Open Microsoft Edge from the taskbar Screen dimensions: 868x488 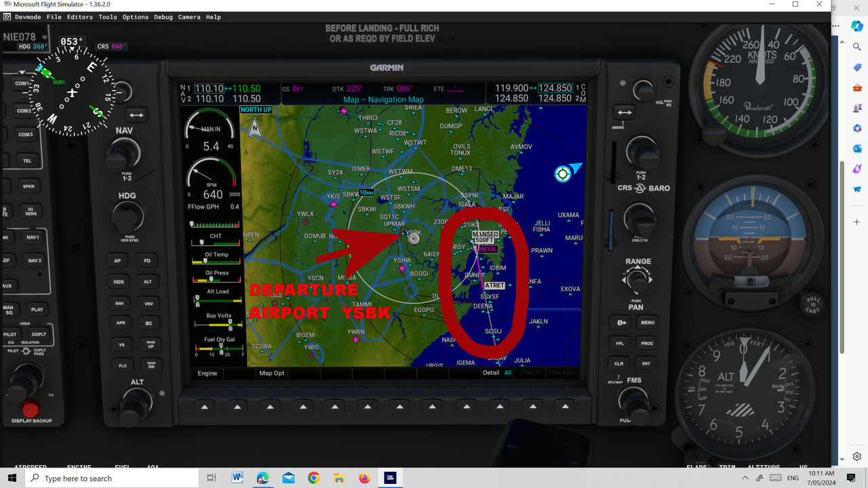click(x=262, y=478)
